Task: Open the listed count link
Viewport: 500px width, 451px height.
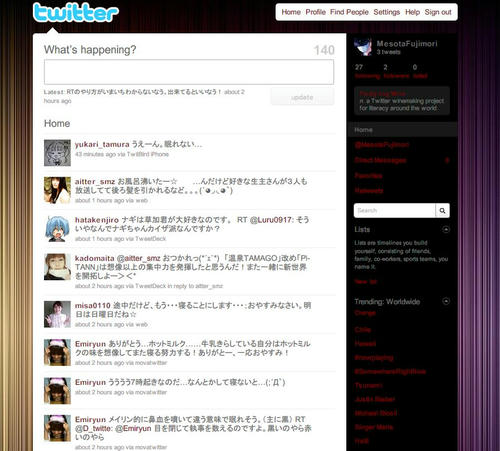Action: (420, 71)
